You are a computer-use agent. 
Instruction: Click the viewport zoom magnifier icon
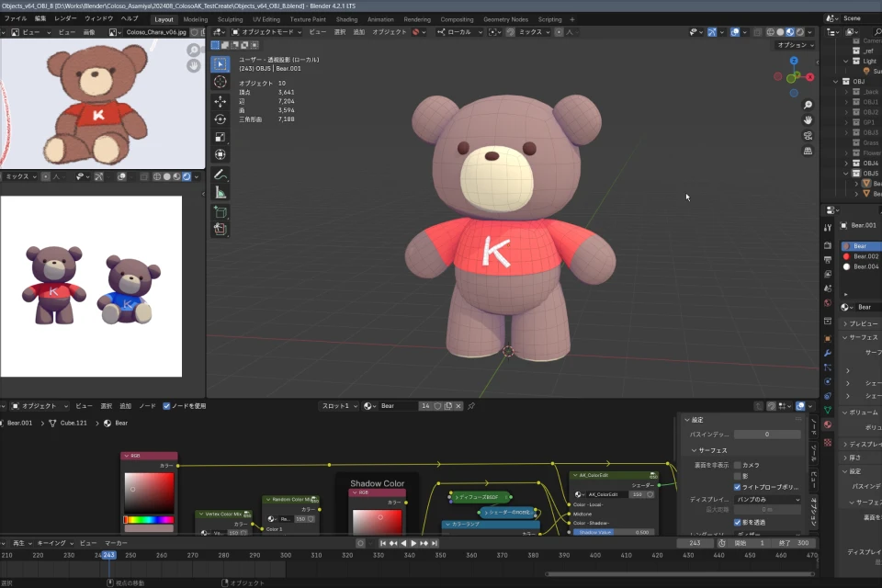point(808,106)
